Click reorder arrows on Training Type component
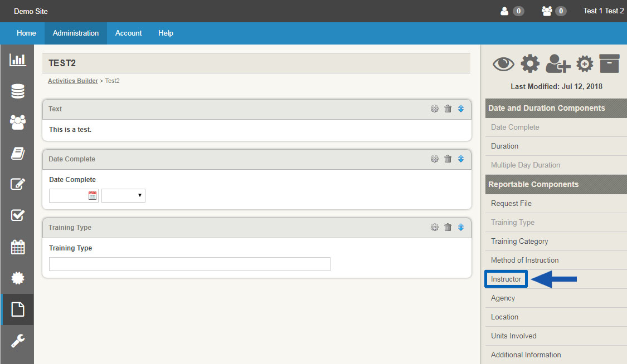 pyautogui.click(x=461, y=227)
